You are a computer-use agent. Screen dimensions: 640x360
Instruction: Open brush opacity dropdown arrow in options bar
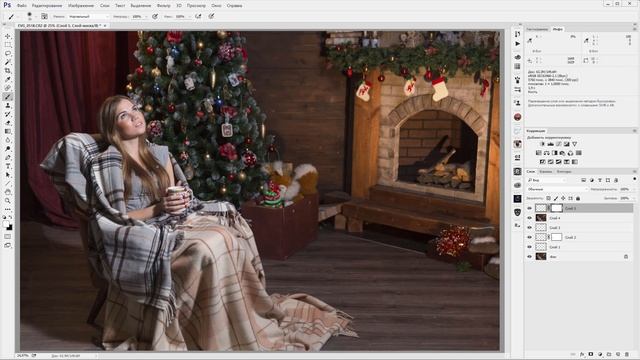[x=146, y=17]
